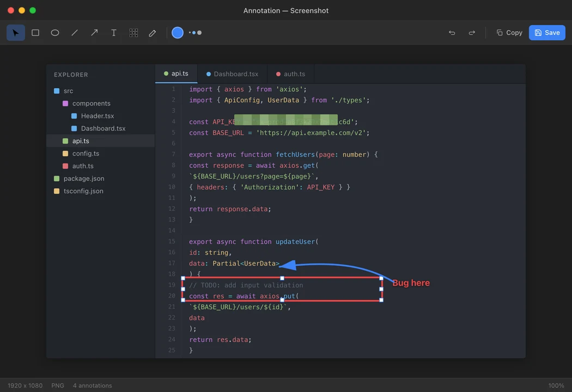Redo the last undone annotation
Viewport: 572px width, 392px height.
click(472, 33)
